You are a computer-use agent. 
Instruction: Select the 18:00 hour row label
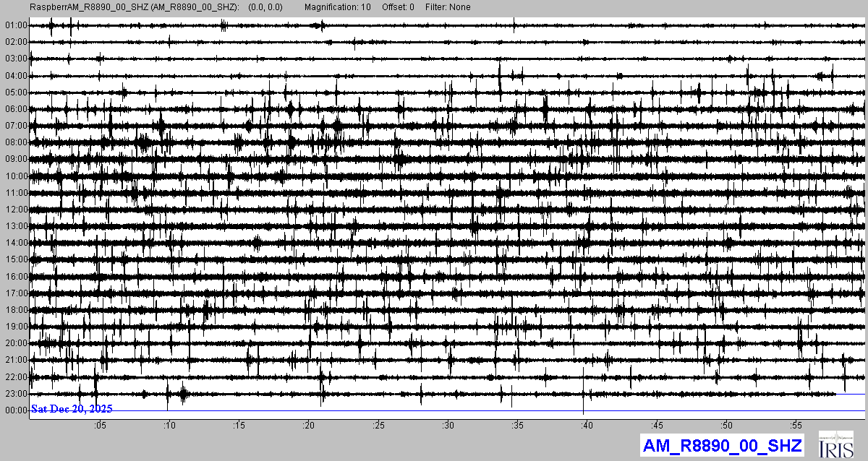tap(16, 310)
